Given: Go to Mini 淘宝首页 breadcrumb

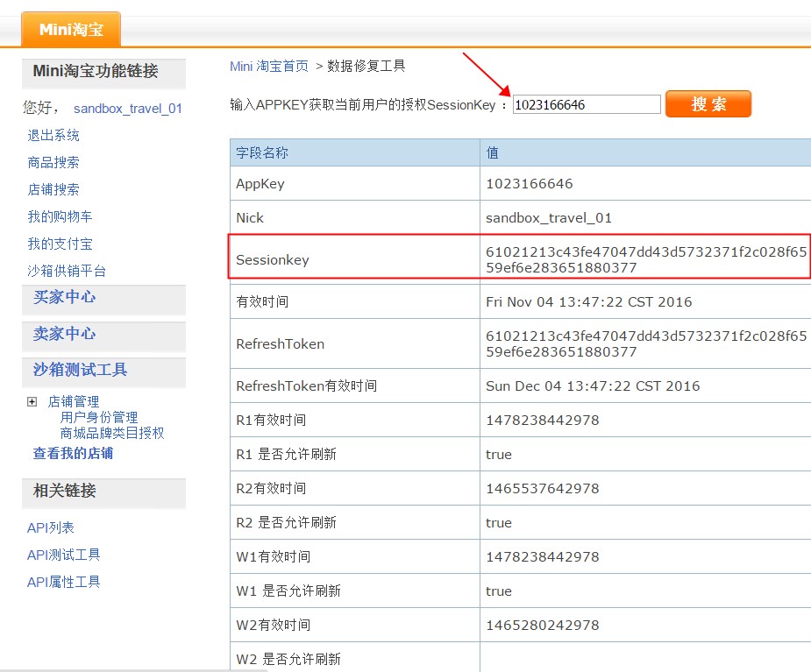Looking at the screenshot, I should coord(269,67).
